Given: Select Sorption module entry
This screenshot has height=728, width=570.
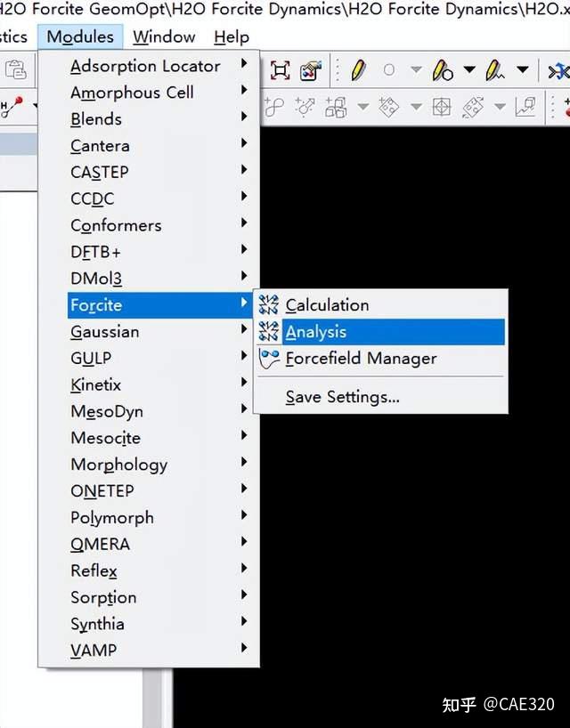Looking at the screenshot, I should tap(159, 597).
